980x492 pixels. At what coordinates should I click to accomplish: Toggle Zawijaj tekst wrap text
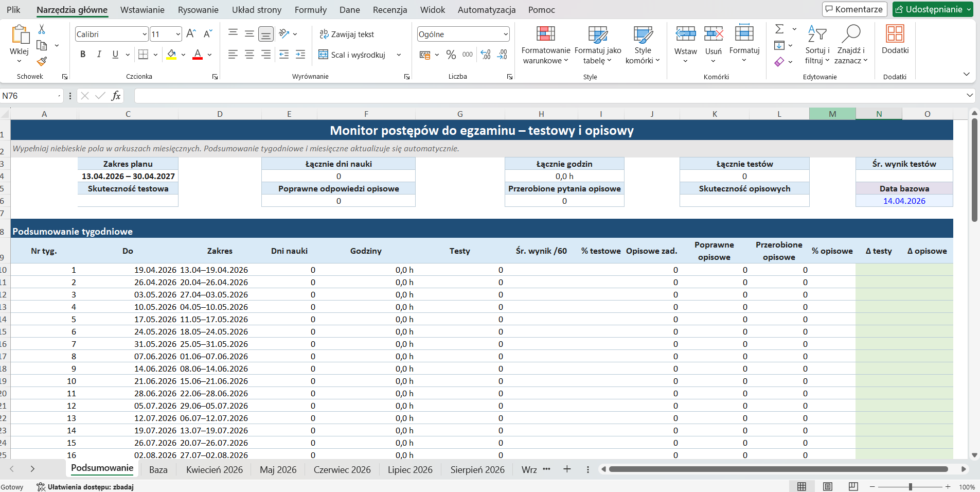point(347,34)
